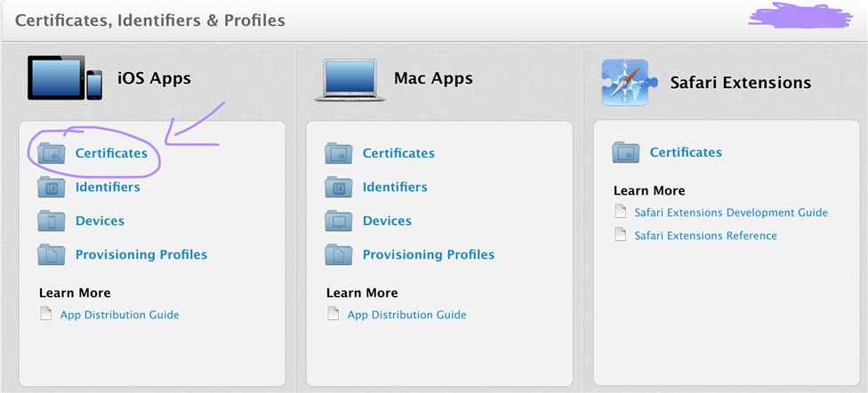The image size is (868, 393).
Task: Open the Mac Apps Provisioning Profiles folder icon
Action: point(338,254)
